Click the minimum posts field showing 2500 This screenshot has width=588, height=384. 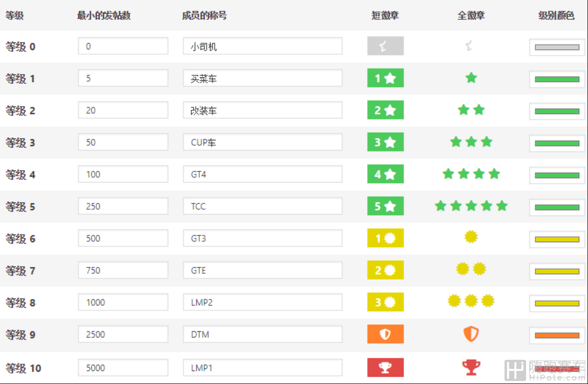[123, 334]
